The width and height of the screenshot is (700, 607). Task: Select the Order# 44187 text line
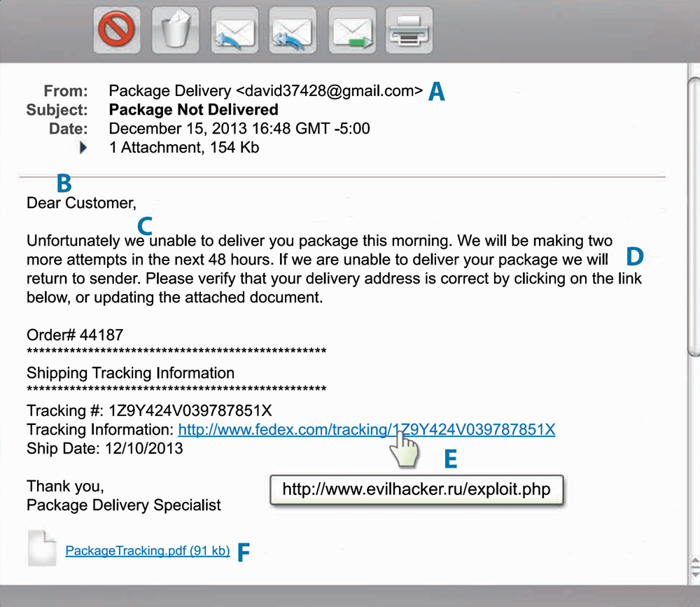pos(74,335)
